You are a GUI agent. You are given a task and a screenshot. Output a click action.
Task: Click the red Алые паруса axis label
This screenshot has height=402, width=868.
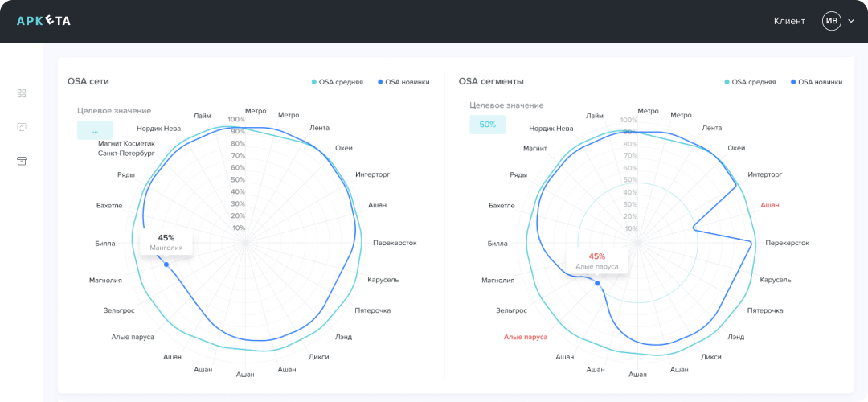(525, 337)
